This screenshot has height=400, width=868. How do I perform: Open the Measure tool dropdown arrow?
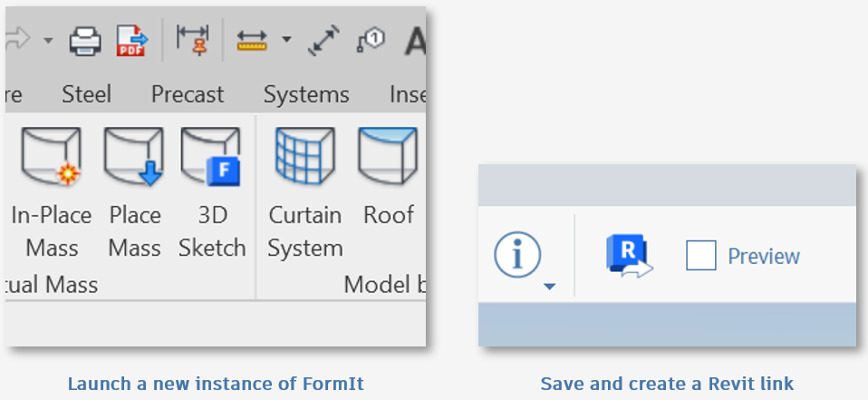(x=286, y=39)
